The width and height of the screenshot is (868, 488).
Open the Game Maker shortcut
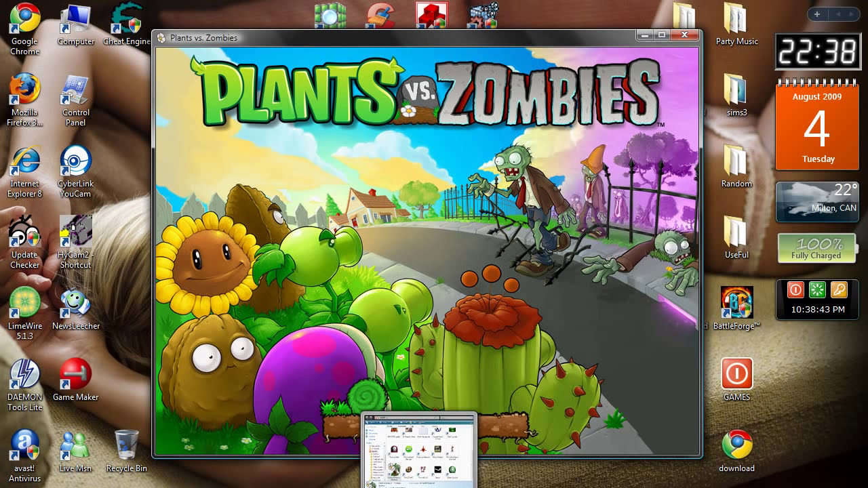point(76,380)
